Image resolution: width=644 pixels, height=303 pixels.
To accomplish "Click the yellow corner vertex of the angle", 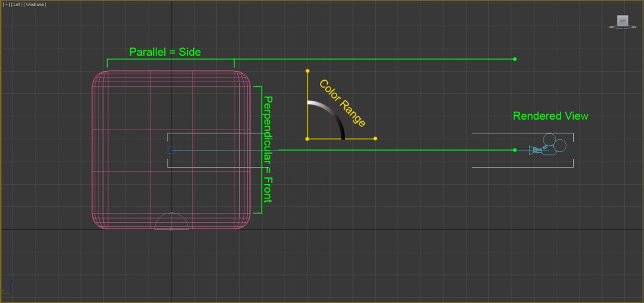I will 308,139.
